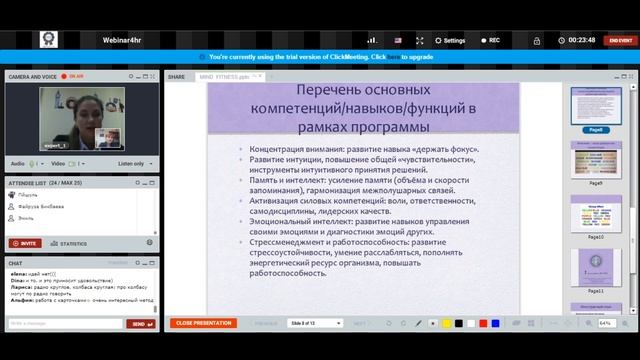
Task: Click the event timer clock icon
Action: point(562,40)
